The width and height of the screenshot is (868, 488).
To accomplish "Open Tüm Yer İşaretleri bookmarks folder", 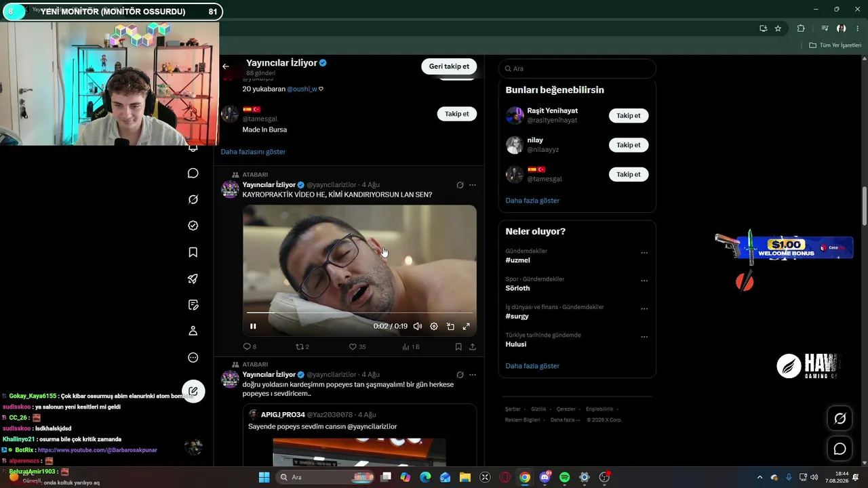I will pyautogui.click(x=835, y=45).
